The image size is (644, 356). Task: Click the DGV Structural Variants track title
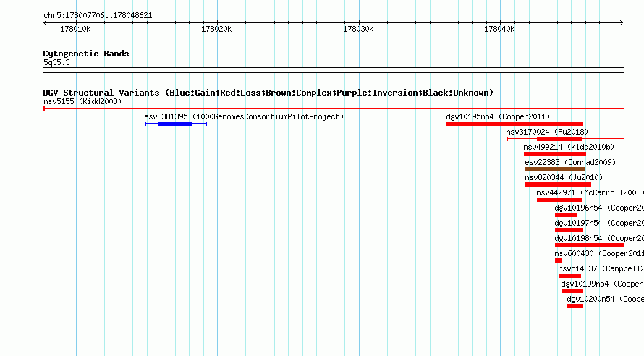pyautogui.click(x=268, y=93)
